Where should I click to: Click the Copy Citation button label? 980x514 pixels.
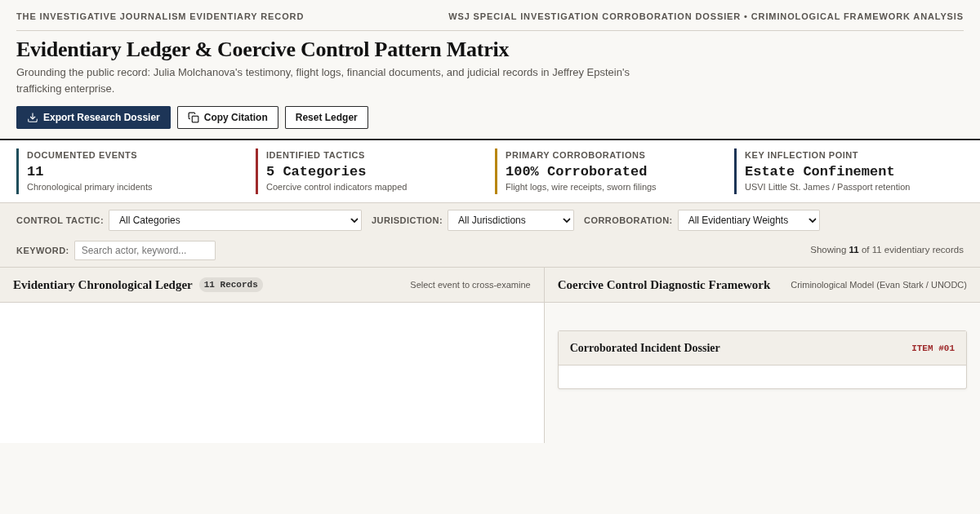[x=236, y=117]
